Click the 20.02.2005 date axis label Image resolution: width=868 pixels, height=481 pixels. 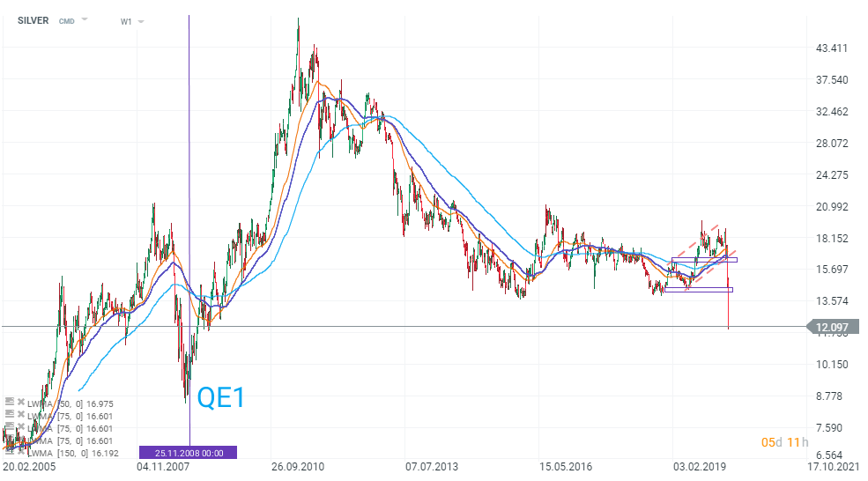click(x=29, y=466)
